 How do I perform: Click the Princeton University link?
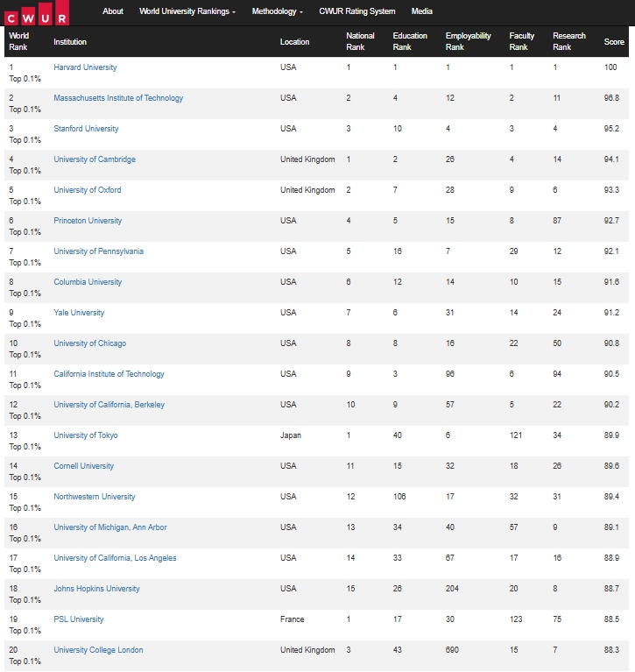click(88, 221)
